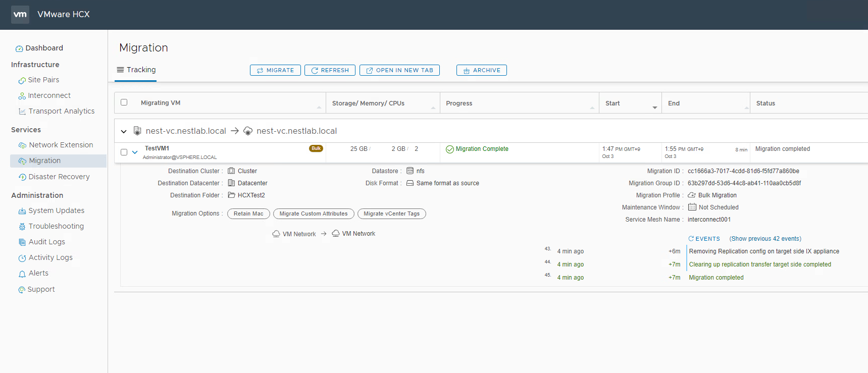Click the source VM Network cloud icon
Viewport: 868px width, 373px height.
point(276,234)
